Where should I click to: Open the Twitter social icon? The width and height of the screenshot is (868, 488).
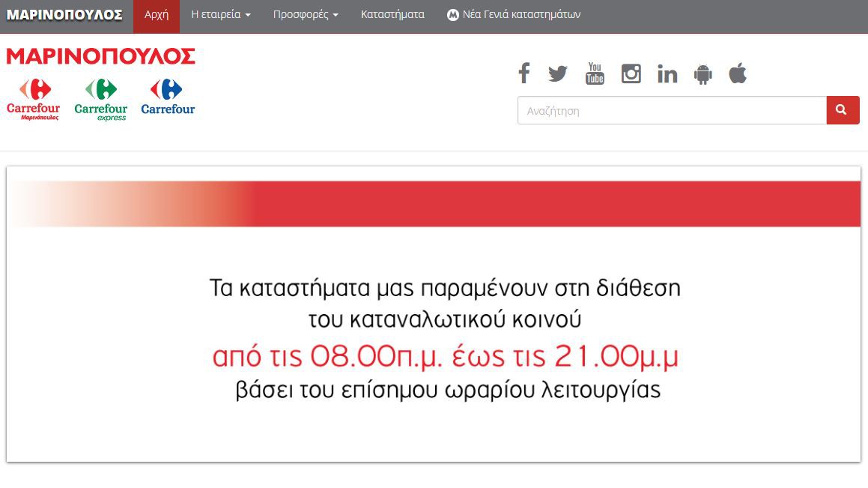coord(558,73)
